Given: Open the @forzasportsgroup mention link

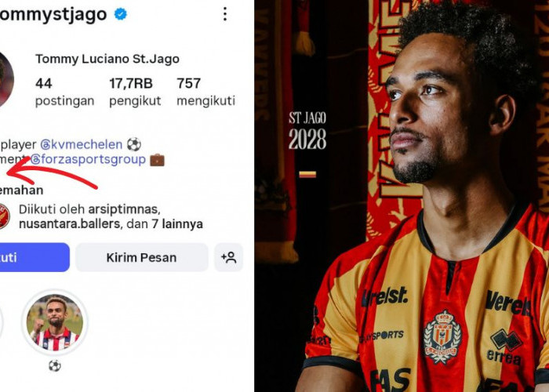Looking at the screenshot, I should [88, 160].
